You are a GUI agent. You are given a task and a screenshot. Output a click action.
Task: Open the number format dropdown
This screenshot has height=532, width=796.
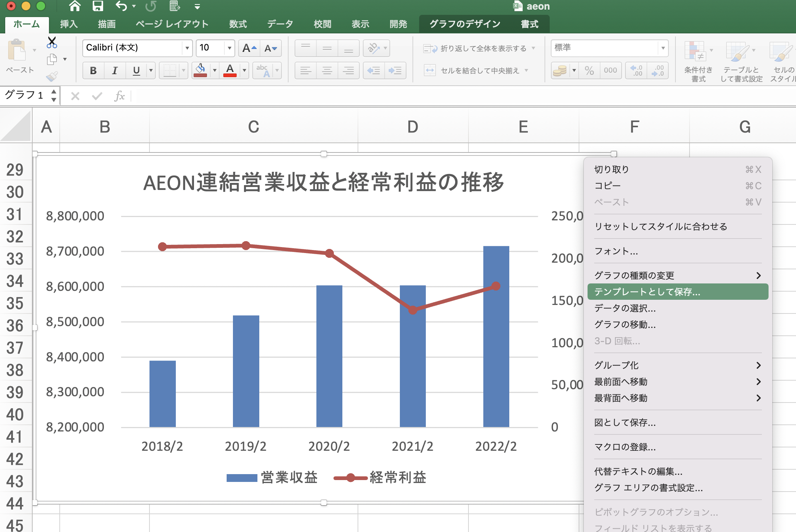click(663, 48)
